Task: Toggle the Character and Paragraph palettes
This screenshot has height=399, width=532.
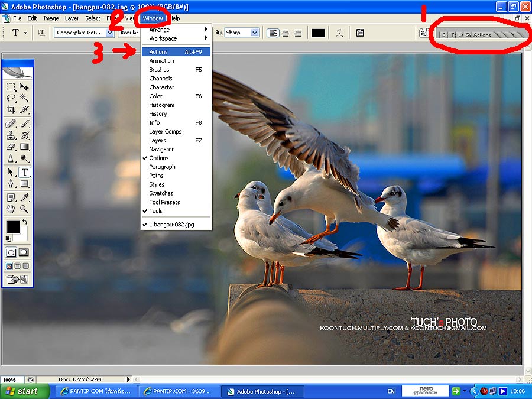Action: [360, 33]
